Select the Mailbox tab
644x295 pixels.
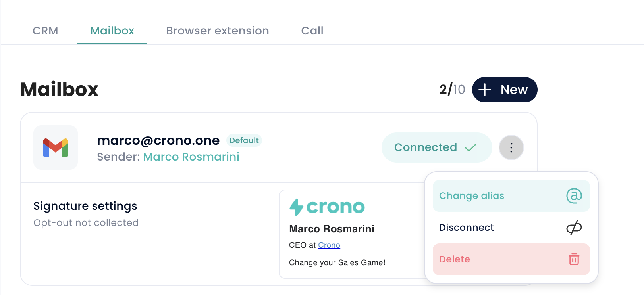point(112,31)
